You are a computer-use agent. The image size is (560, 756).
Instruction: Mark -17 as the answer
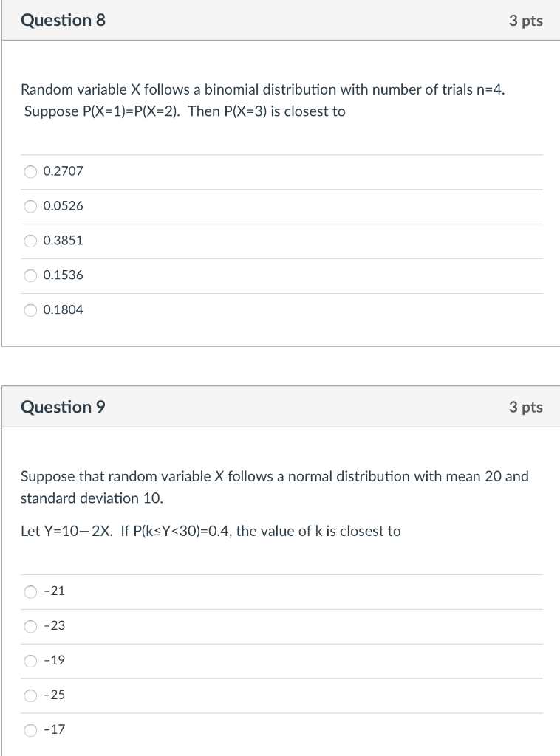pyautogui.click(x=30, y=730)
